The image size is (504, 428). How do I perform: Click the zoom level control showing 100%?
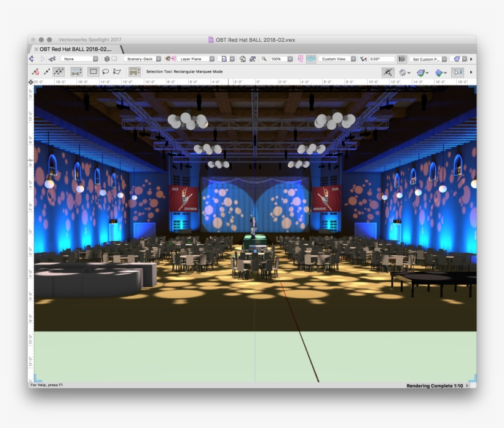tap(278, 59)
